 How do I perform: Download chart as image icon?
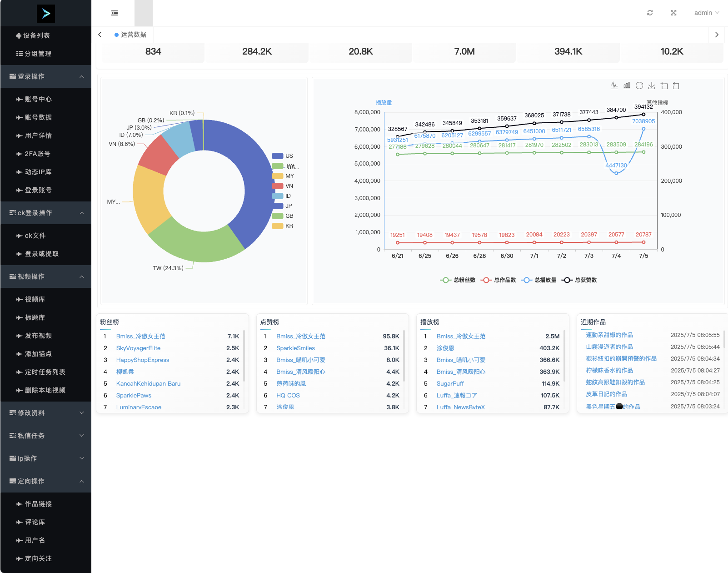click(x=652, y=85)
